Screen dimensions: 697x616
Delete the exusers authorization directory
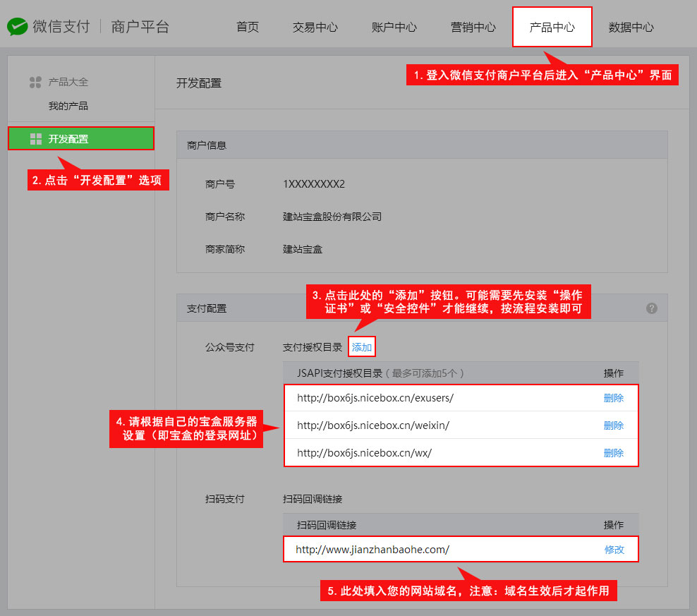click(614, 398)
